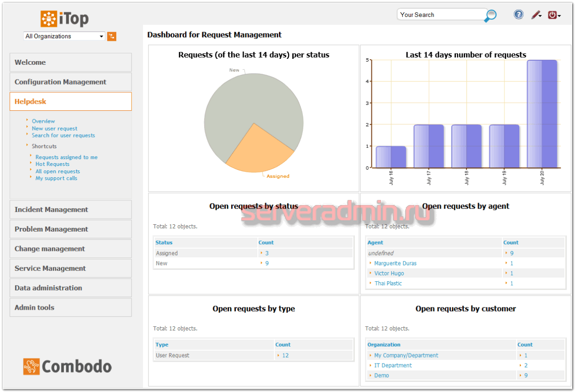This screenshot has height=392, width=575.
Task: Sort status table by Count header
Action: point(266,243)
